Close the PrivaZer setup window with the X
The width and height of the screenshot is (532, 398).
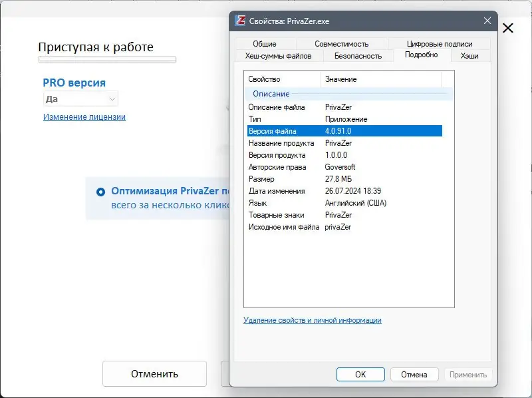pos(508,28)
